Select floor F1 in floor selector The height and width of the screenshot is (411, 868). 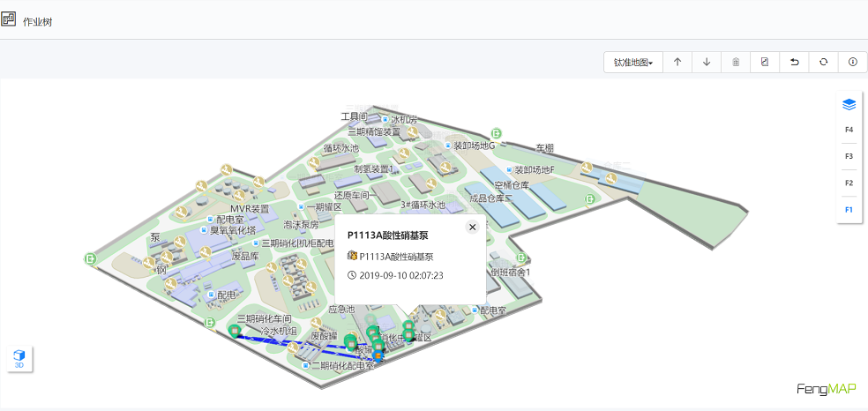pyautogui.click(x=849, y=210)
